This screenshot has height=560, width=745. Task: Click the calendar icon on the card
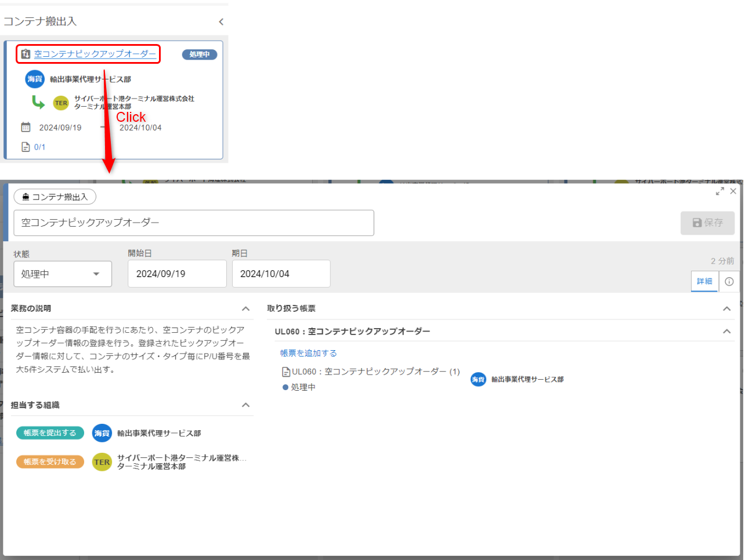(x=26, y=128)
